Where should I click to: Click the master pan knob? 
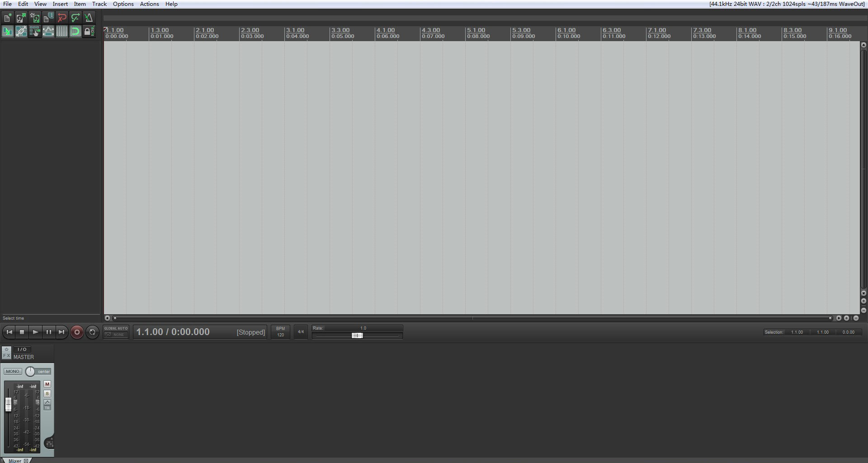click(30, 372)
